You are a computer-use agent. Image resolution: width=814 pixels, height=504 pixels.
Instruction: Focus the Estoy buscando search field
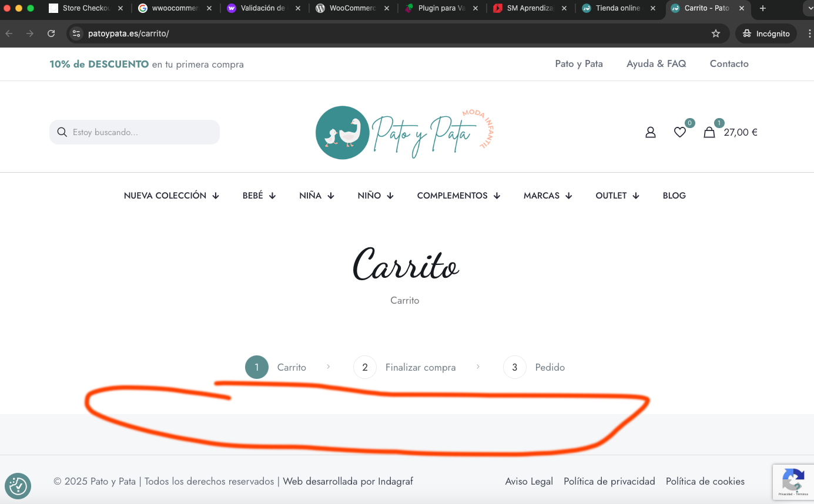click(x=135, y=132)
